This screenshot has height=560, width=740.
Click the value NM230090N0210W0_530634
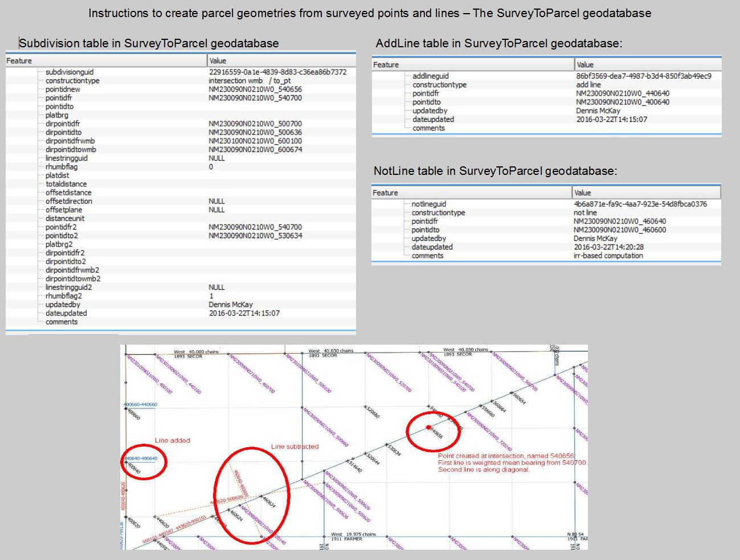(255, 235)
